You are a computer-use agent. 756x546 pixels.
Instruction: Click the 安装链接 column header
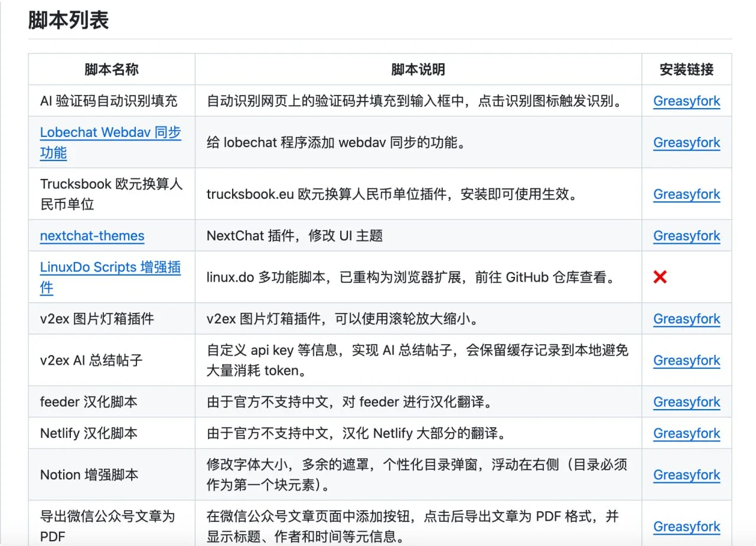[x=687, y=70]
